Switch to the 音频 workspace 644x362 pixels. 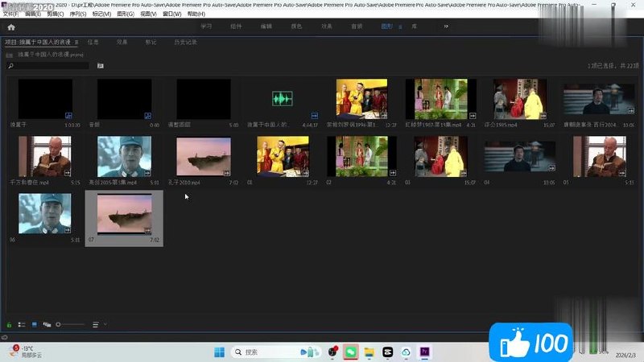tap(357, 27)
